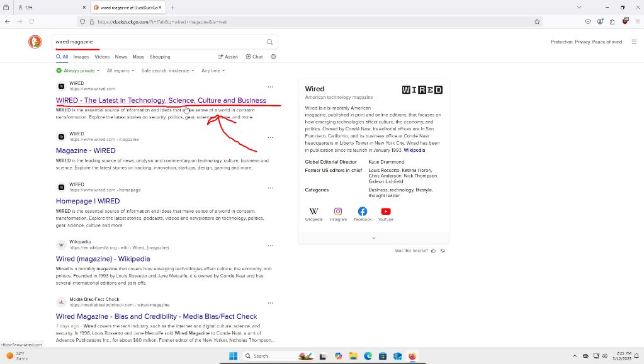Click the thumbs down feedback icon
The width and height of the screenshot is (644, 364).
[443, 251]
